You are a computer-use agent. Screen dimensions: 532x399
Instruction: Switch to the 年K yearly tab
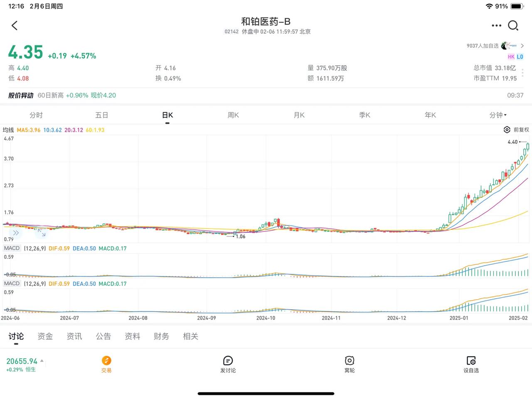coord(431,115)
